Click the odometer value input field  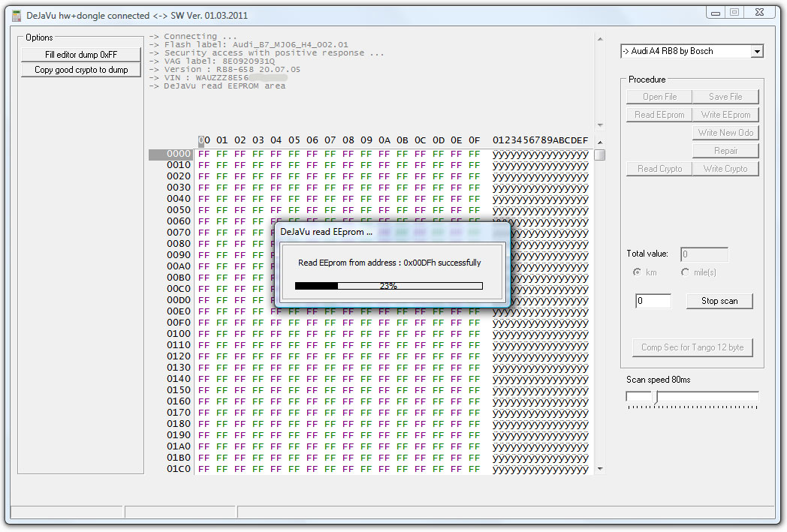click(x=653, y=301)
